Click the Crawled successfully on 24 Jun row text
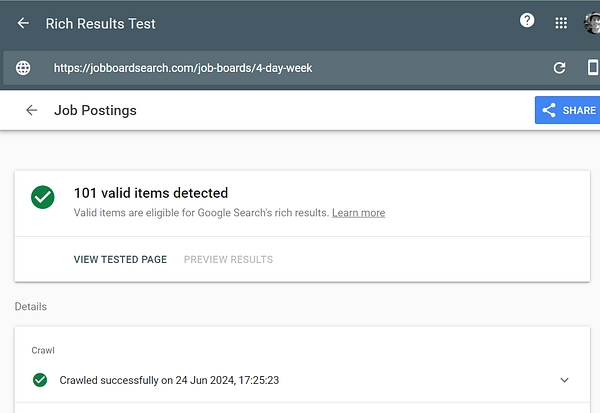600x413 pixels. (168, 380)
